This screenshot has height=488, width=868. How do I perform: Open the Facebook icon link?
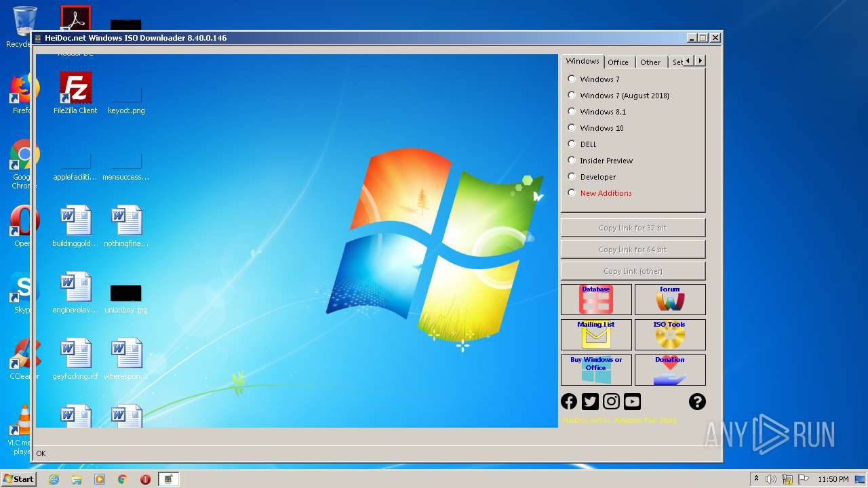pyautogui.click(x=569, y=402)
